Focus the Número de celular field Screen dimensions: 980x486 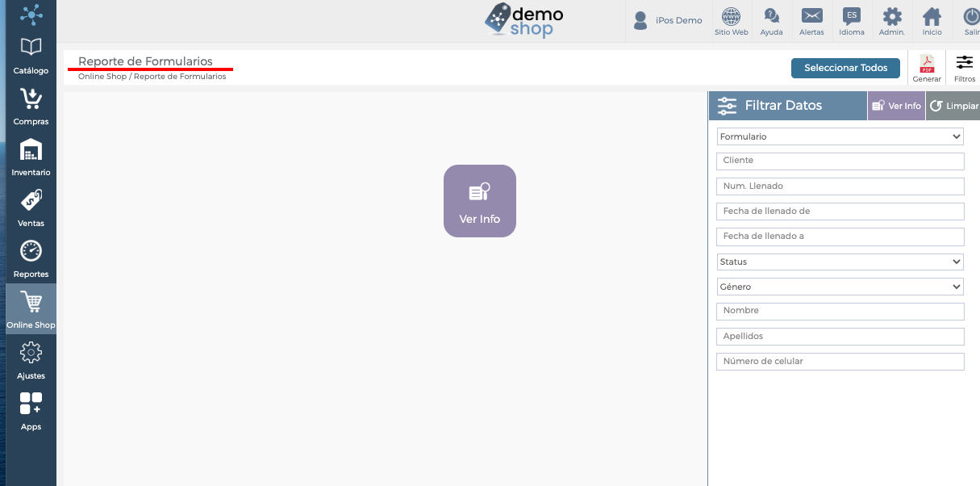click(x=840, y=362)
